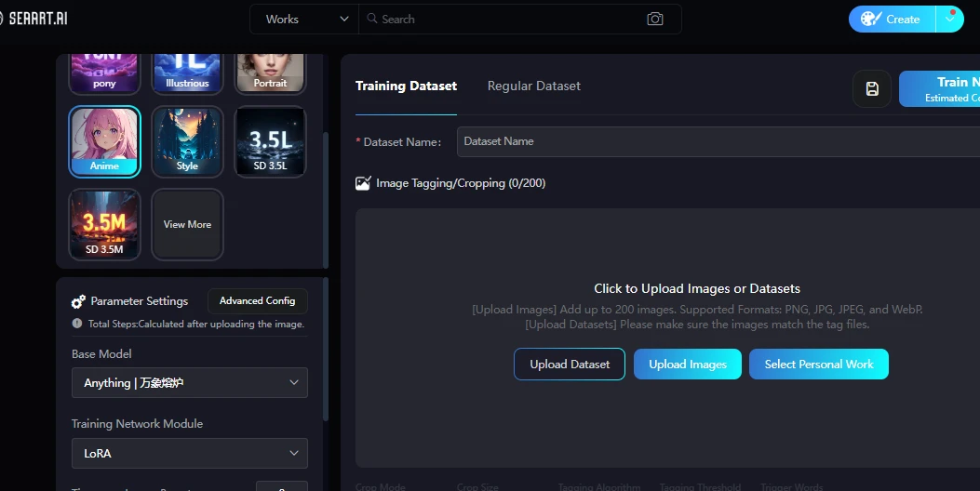Click the Total Steps info icon
This screenshot has width=980, height=491.
77,324
